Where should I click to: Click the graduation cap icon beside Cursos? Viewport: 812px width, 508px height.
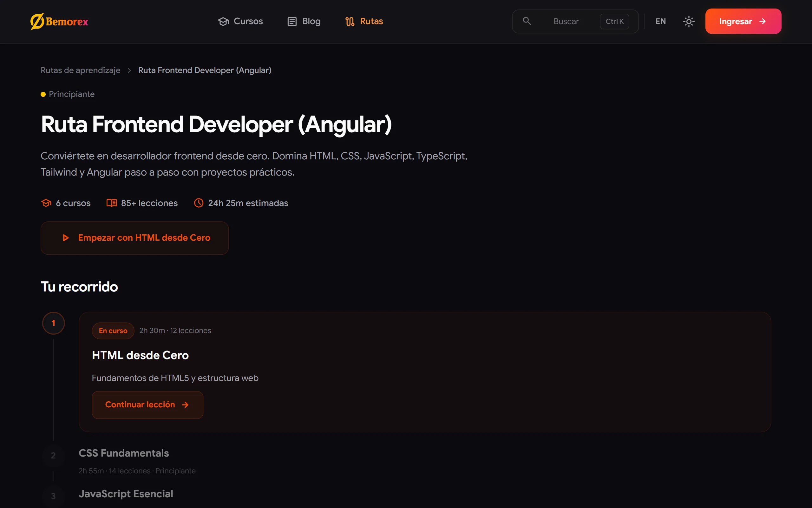tap(224, 22)
